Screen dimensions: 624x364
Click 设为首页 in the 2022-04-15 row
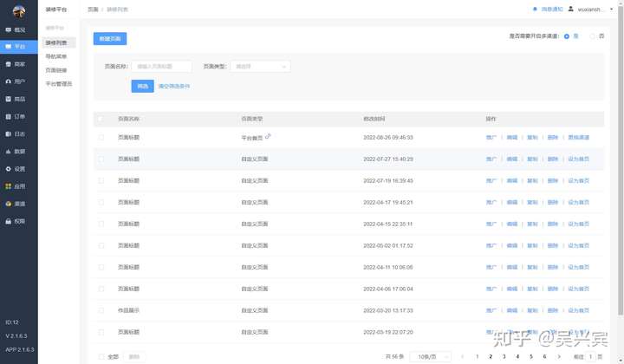(579, 224)
